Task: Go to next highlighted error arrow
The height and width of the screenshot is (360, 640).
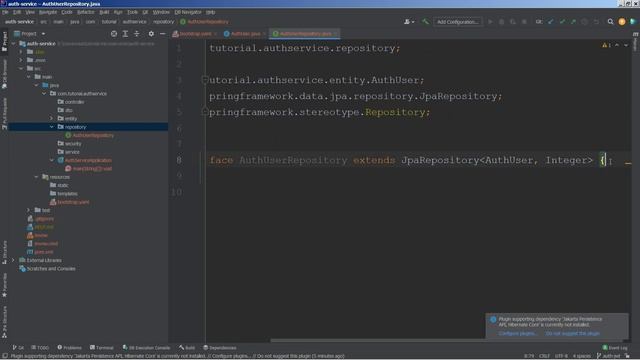Action: coord(626,45)
